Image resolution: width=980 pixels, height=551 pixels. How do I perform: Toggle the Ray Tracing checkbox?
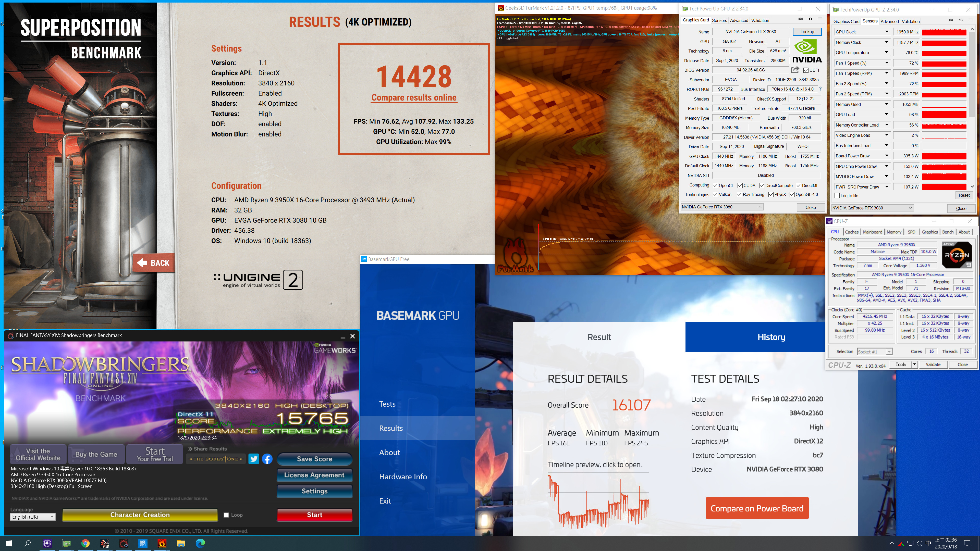[739, 194]
